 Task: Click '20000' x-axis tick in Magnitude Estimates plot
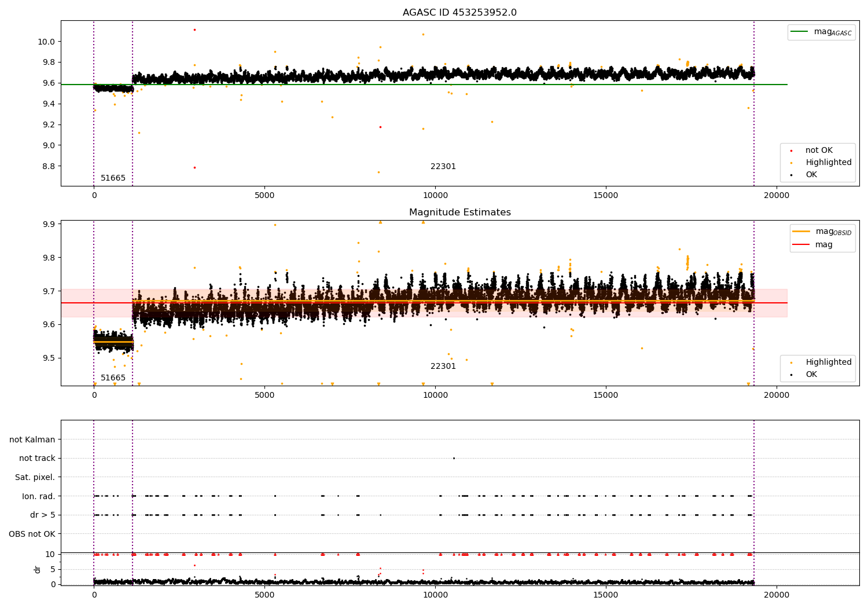click(777, 395)
